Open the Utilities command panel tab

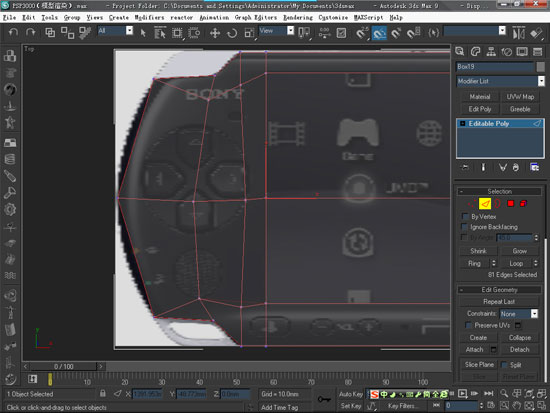(x=537, y=52)
